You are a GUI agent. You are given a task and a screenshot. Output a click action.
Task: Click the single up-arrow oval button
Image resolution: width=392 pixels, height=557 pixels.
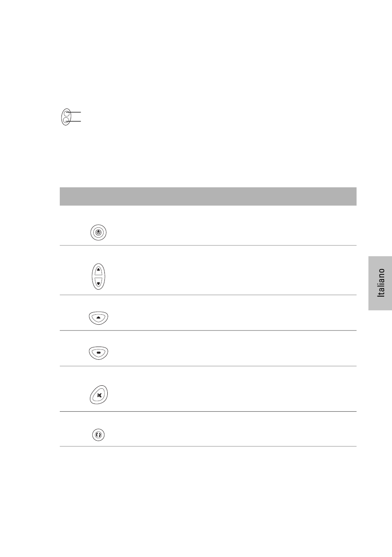[x=98, y=318]
